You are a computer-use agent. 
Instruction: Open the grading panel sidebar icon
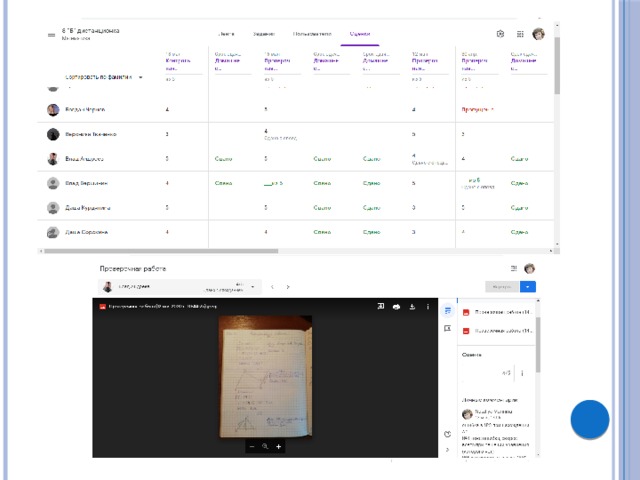448,311
